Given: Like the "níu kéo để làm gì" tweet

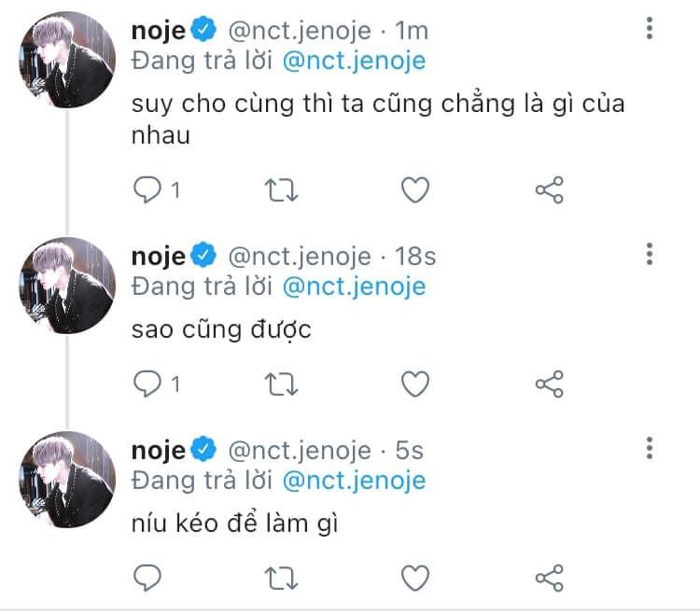Looking at the screenshot, I should coord(414,577).
